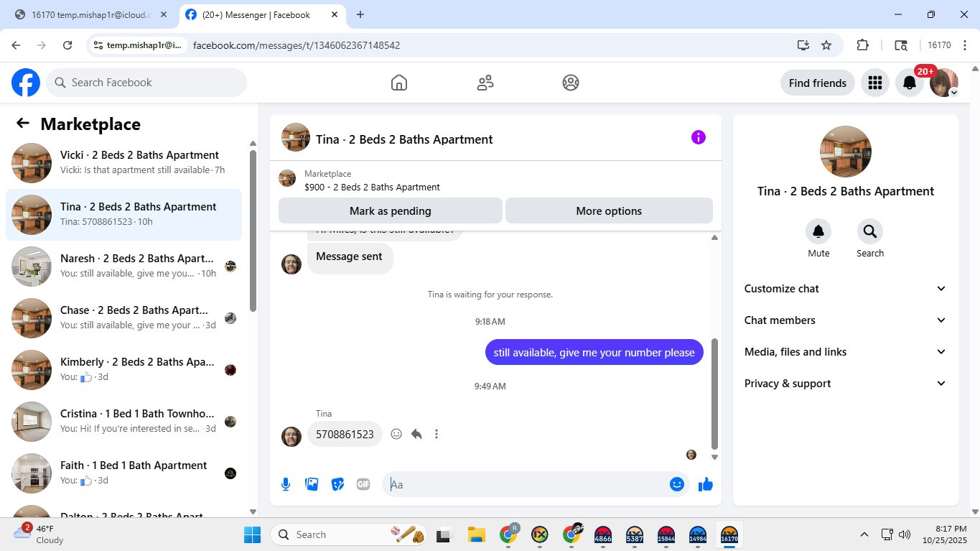Go to the Home feed icon
This screenshot has width=980, height=551.
point(399,83)
